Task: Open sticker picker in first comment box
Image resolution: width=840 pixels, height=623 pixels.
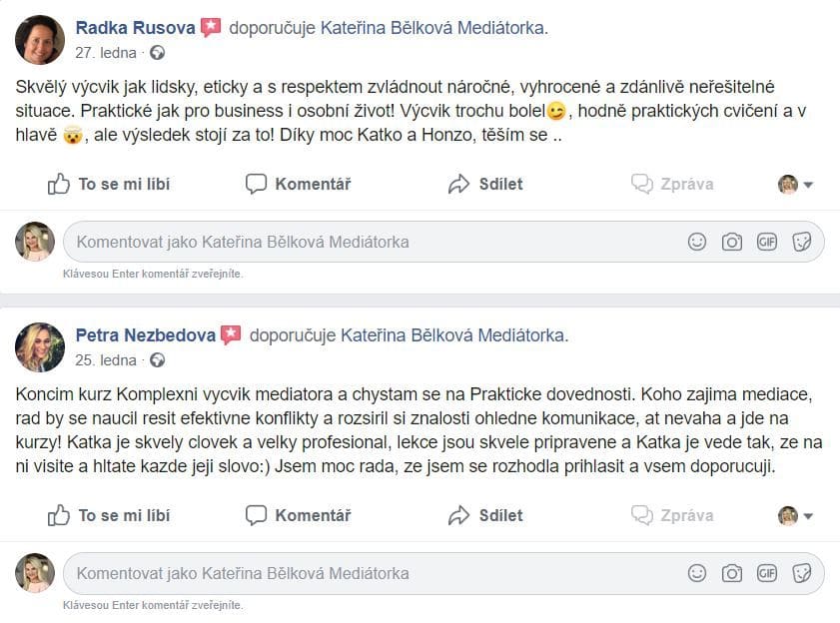Action: click(x=801, y=242)
